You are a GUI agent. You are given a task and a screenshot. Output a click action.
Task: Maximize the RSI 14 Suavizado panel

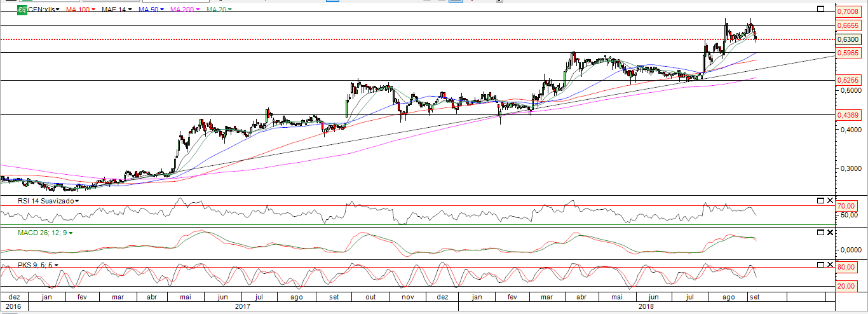(820, 201)
